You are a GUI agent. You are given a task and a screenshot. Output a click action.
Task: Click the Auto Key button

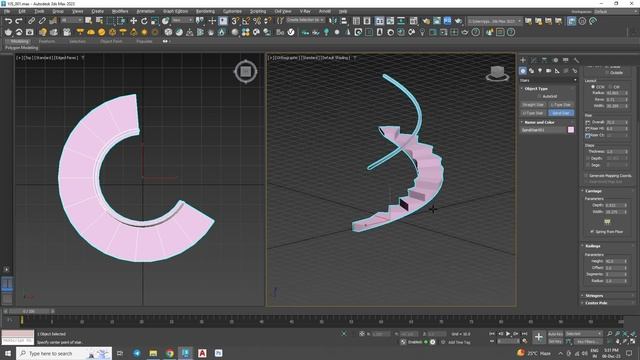click(555, 334)
